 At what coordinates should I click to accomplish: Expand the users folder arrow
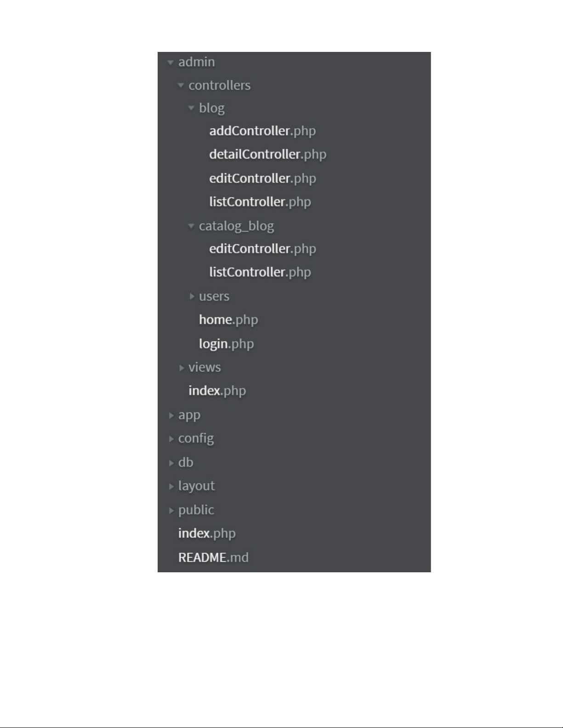point(192,297)
